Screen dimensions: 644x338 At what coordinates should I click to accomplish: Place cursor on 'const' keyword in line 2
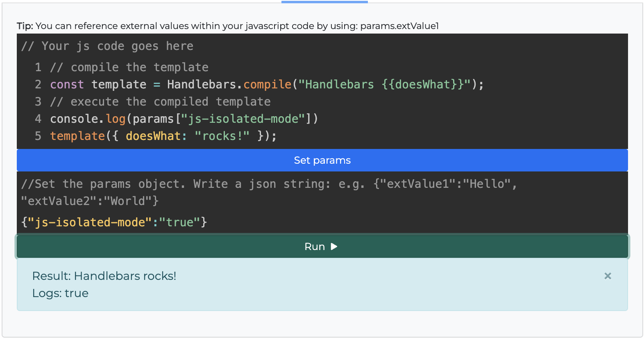[67, 84]
